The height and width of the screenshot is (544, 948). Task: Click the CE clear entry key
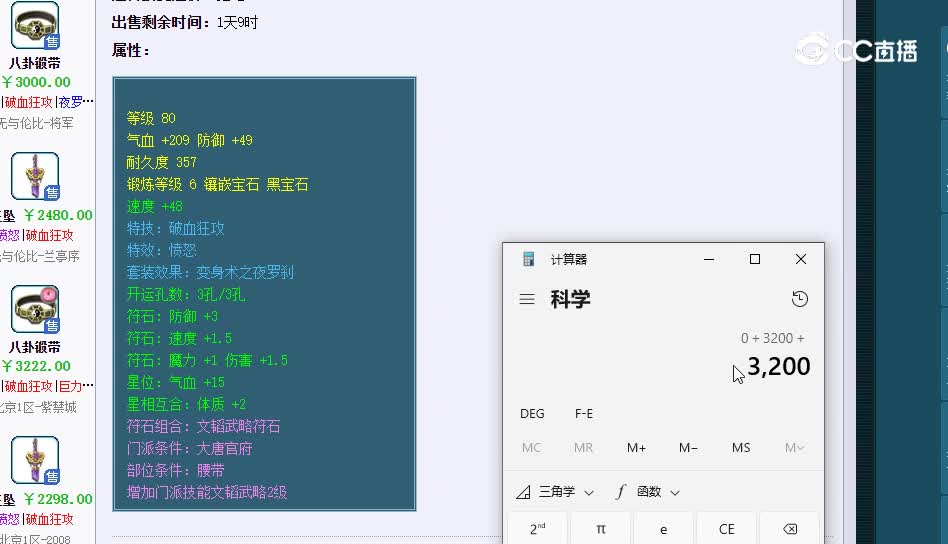pyautogui.click(x=726, y=529)
